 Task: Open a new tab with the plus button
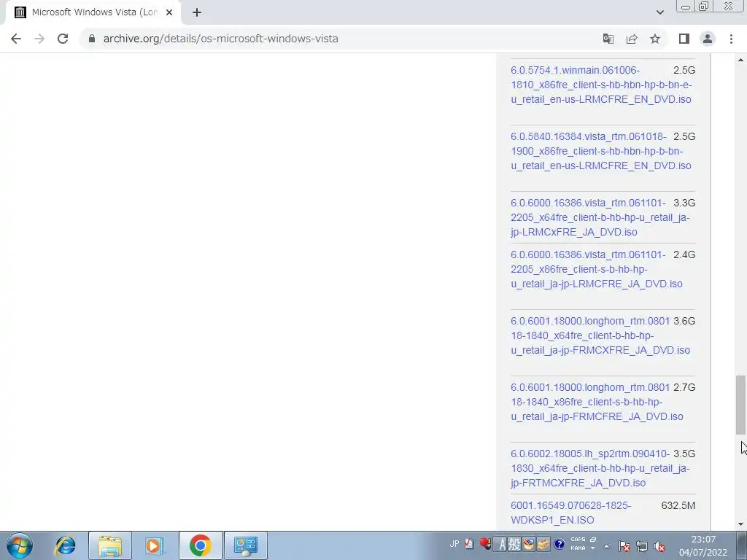pos(197,12)
